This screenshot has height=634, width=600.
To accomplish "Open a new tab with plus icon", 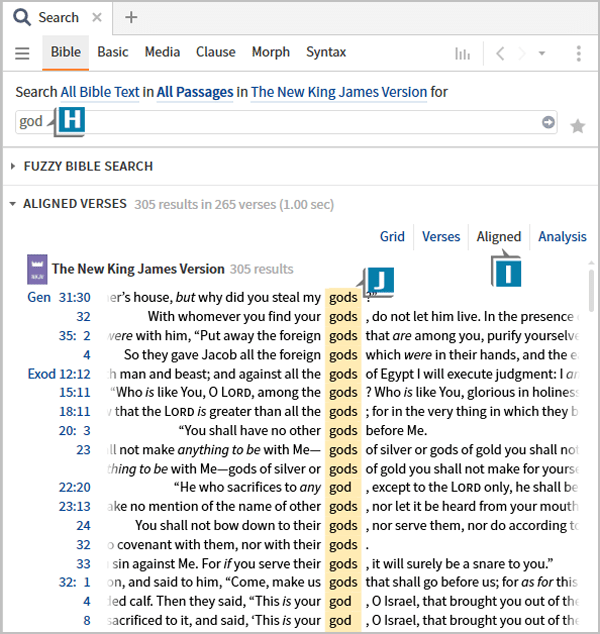I will [131, 17].
